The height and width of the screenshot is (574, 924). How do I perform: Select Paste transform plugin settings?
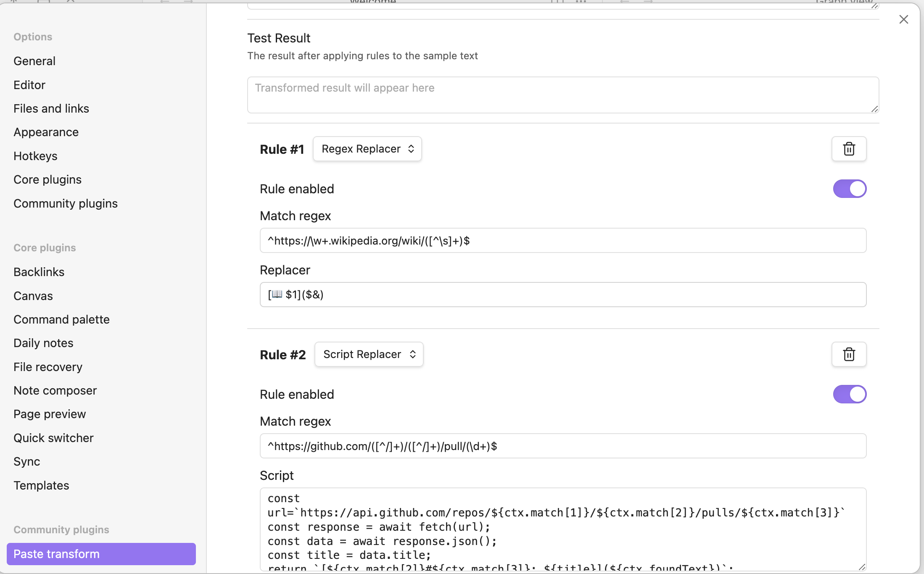(101, 554)
